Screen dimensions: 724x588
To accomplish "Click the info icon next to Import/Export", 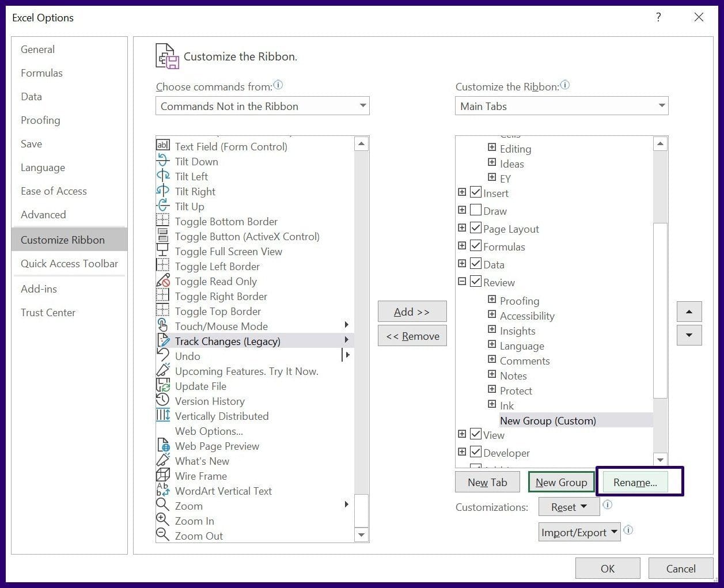I will coord(628,530).
